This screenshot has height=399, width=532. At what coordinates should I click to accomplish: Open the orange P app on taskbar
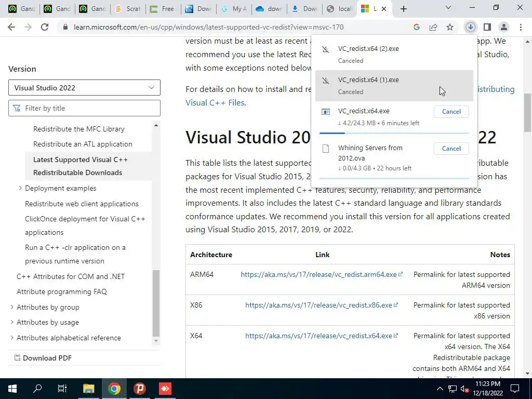coord(140,389)
